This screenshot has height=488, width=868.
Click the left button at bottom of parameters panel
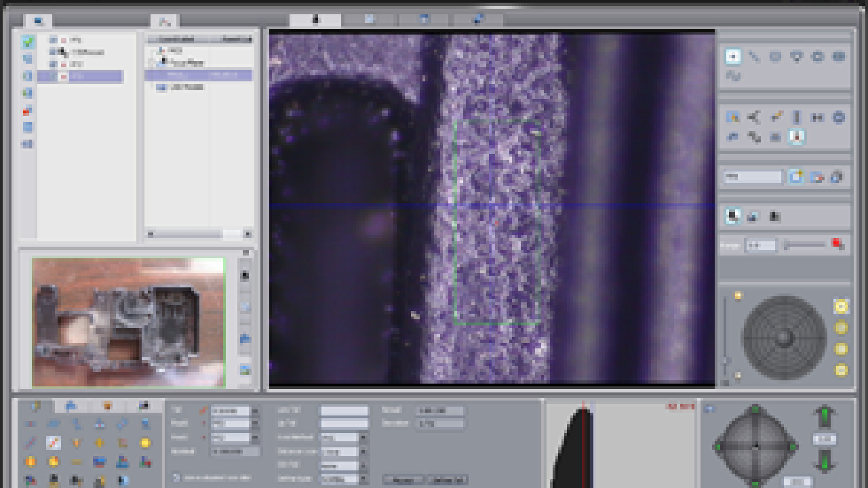[x=403, y=480]
